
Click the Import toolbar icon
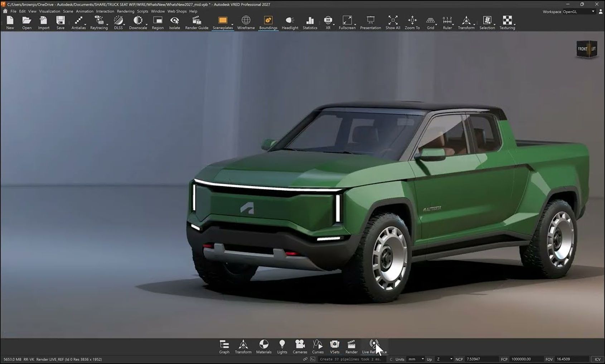pyautogui.click(x=44, y=23)
